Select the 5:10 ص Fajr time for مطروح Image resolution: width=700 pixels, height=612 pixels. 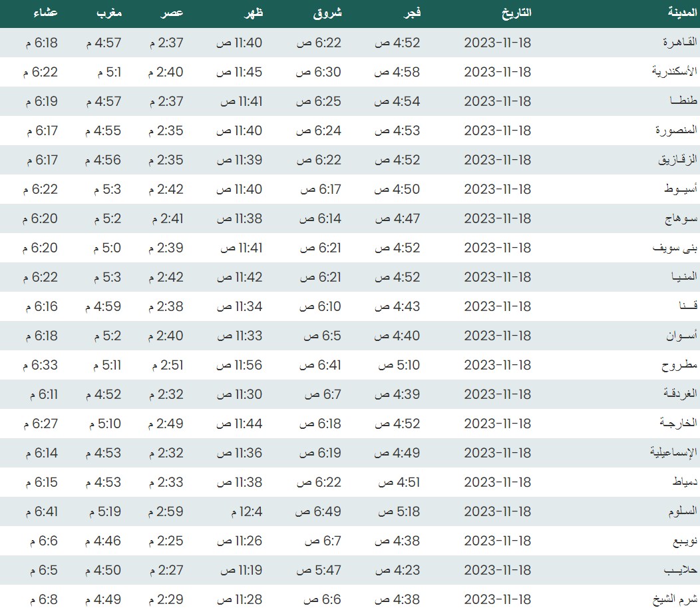(x=399, y=365)
